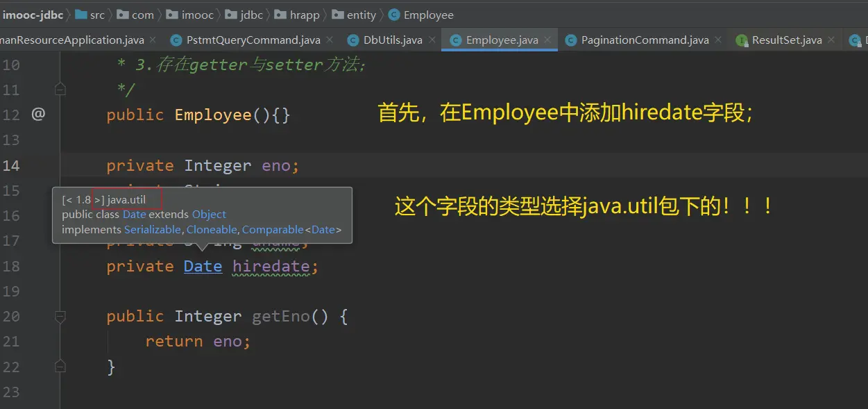Click the imooc-jdbc project breadcrumb
Screen dimensions: 868x409
pos(33,15)
